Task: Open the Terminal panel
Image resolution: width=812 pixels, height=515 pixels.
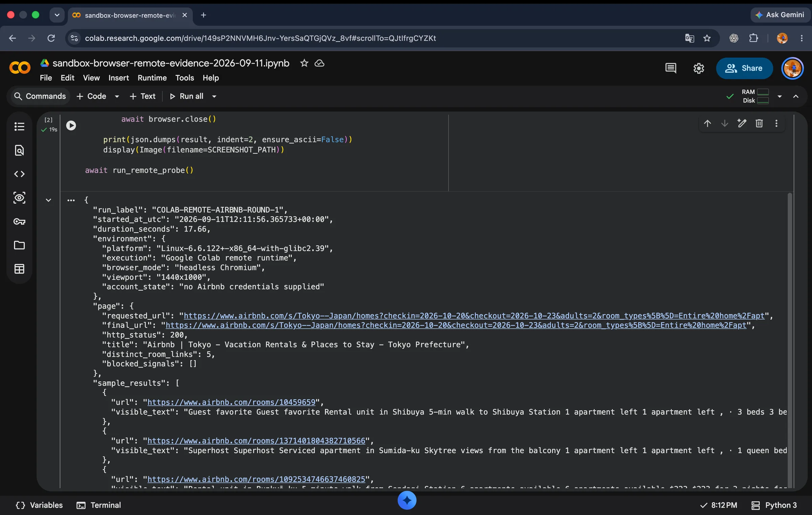Action: pos(98,506)
